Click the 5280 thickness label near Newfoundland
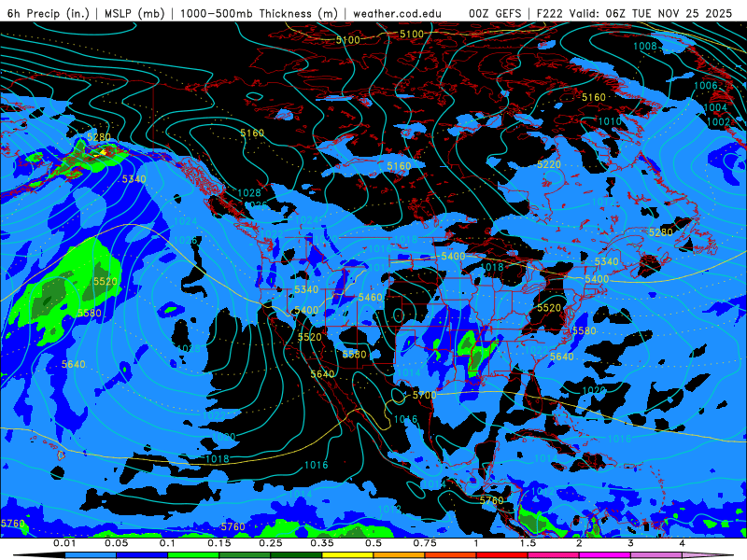The height and width of the screenshot is (560, 747). tap(661, 231)
